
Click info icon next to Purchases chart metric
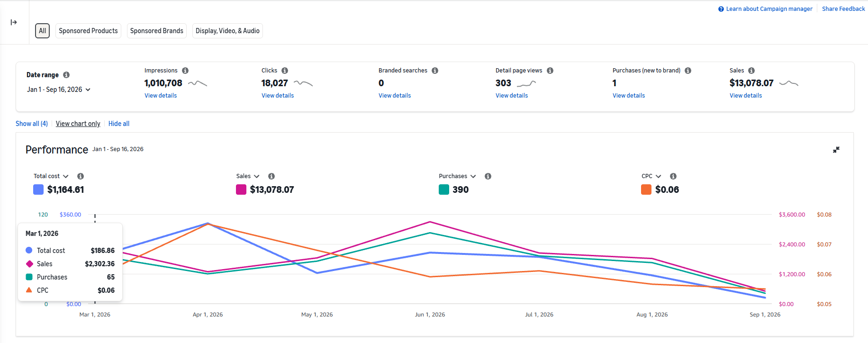[x=488, y=176]
